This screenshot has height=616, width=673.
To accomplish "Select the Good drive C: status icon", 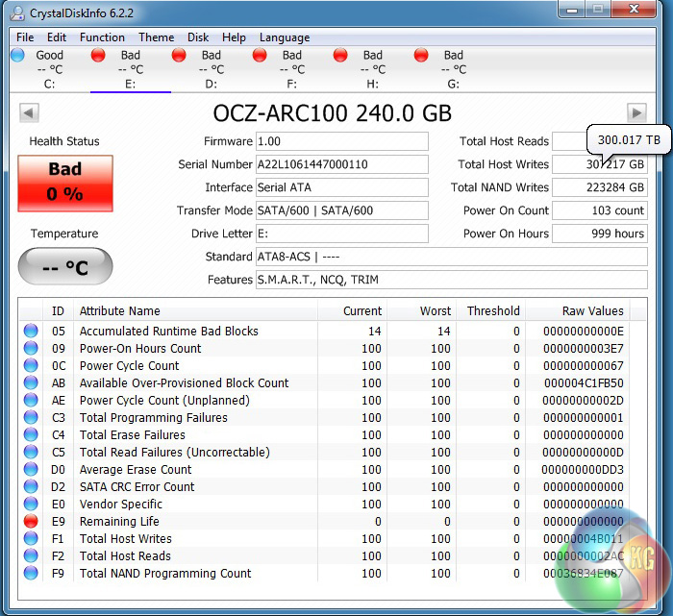I will (x=17, y=56).
